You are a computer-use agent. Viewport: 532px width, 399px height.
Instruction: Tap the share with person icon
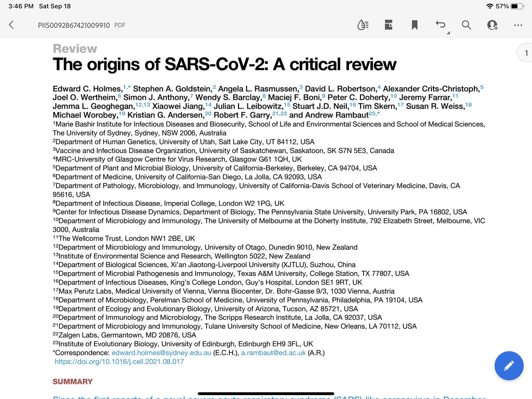(x=492, y=25)
